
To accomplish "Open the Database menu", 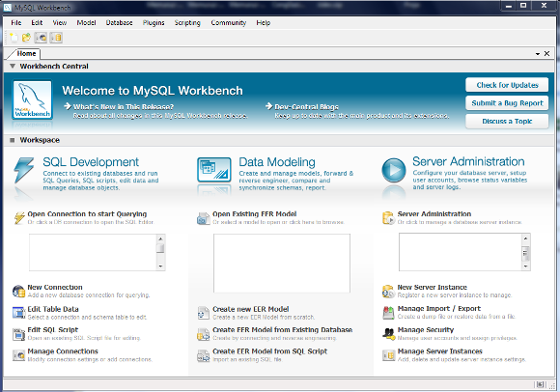I will point(120,23).
